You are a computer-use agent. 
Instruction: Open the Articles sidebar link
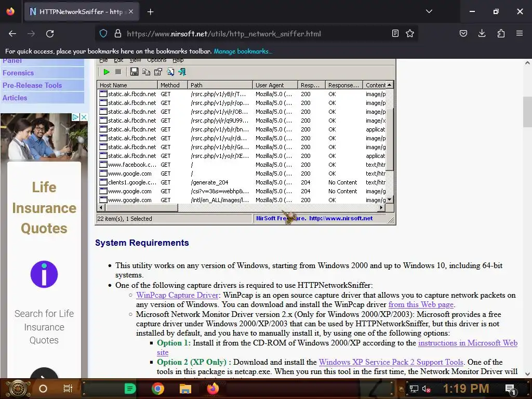click(15, 98)
